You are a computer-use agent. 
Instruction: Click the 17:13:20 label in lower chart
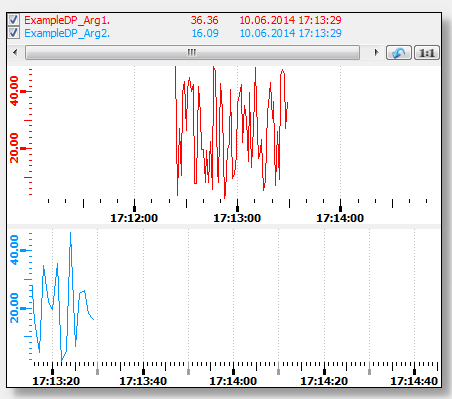tap(56, 381)
